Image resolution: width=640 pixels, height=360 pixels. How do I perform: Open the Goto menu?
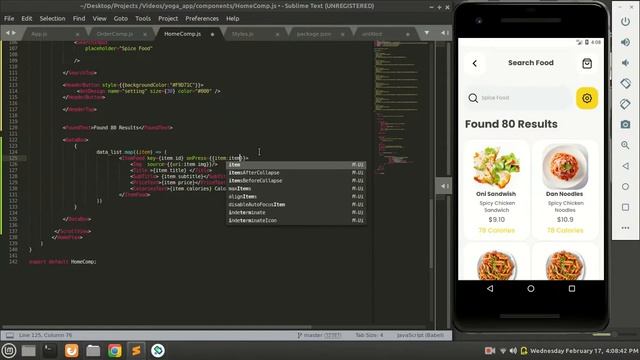(x=120, y=18)
